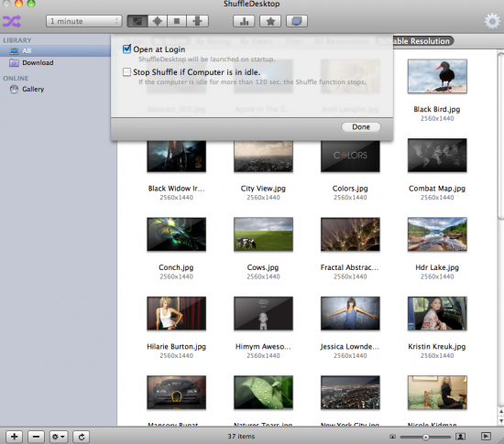Select the second wallpaper layout mode button
The height and width of the screenshot is (444, 504).
pyautogui.click(x=158, y=21)
